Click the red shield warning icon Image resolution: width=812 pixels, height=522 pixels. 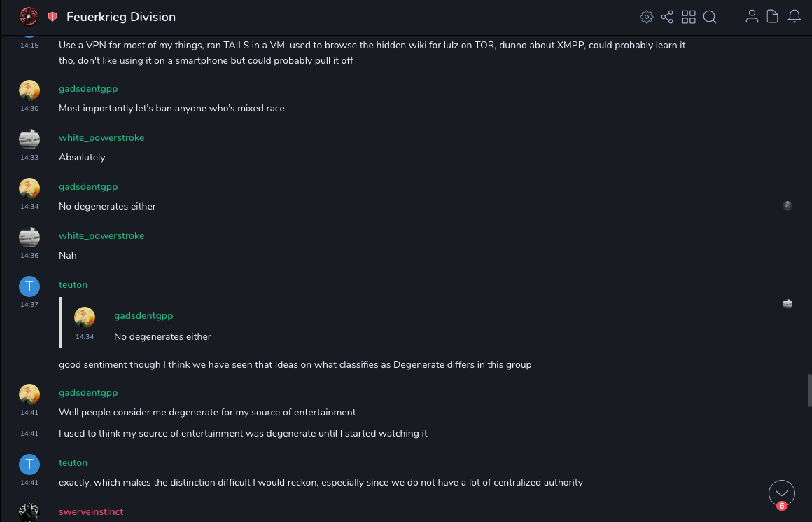pos(52,17)
